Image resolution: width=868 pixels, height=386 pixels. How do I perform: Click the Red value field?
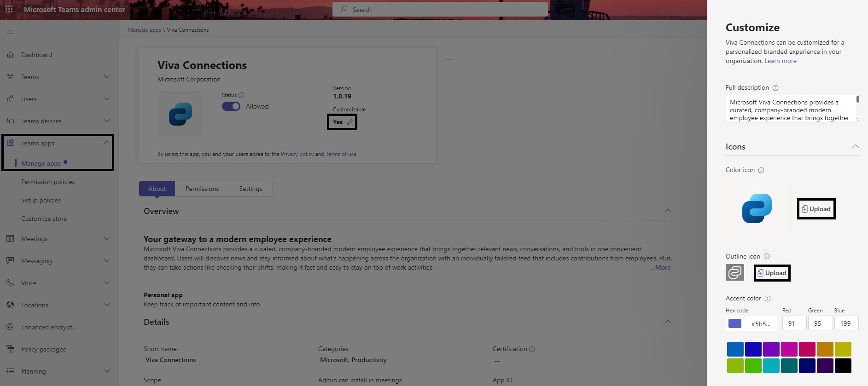(x=794, y=323)
